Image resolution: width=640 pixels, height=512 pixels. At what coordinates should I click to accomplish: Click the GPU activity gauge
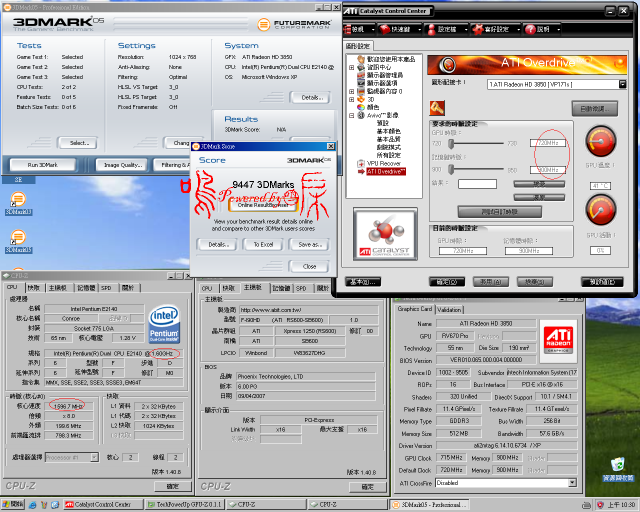point(600,210)
